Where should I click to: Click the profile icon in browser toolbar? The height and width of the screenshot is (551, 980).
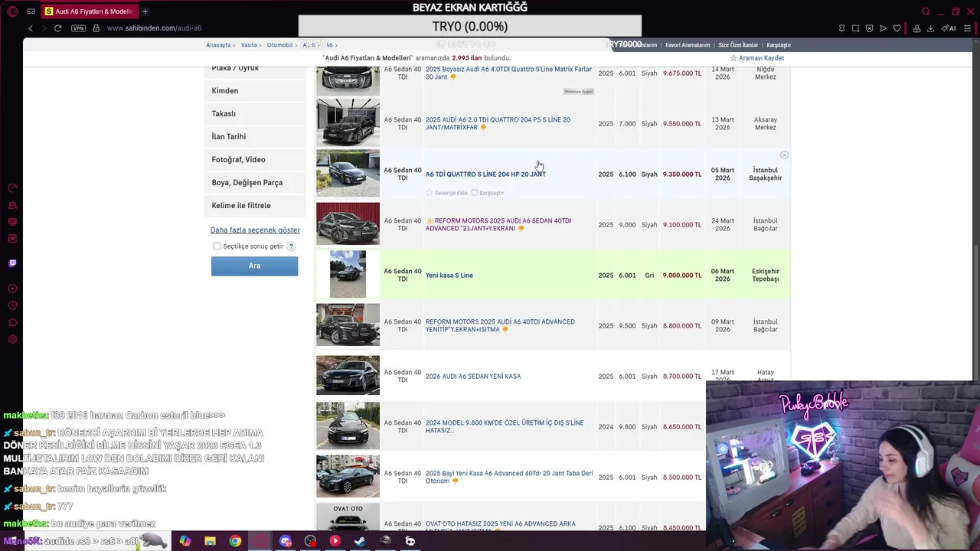[916, 28]
